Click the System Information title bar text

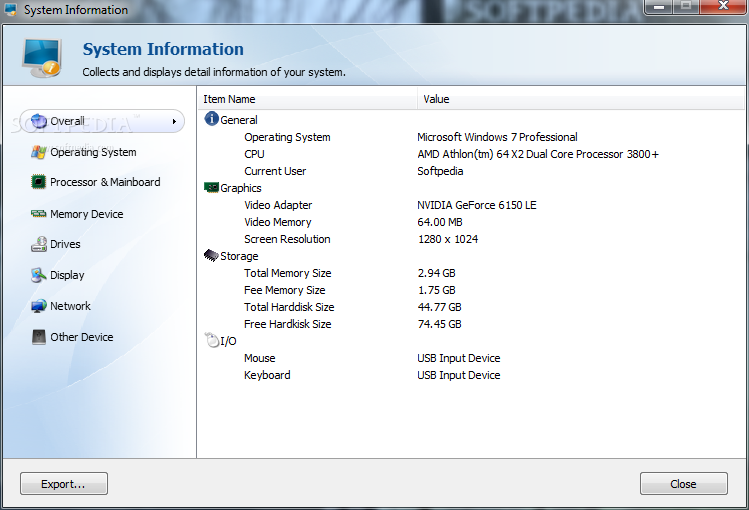tap(76, 10)
